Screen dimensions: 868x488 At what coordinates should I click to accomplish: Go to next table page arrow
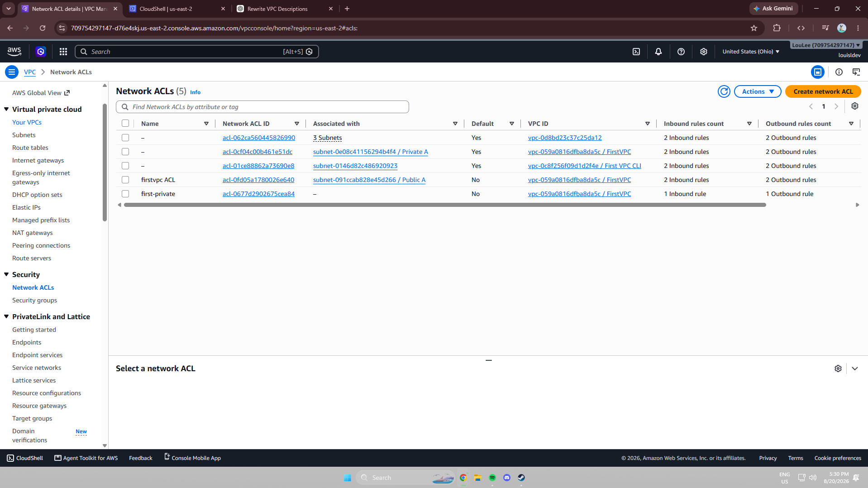[836, 106]
